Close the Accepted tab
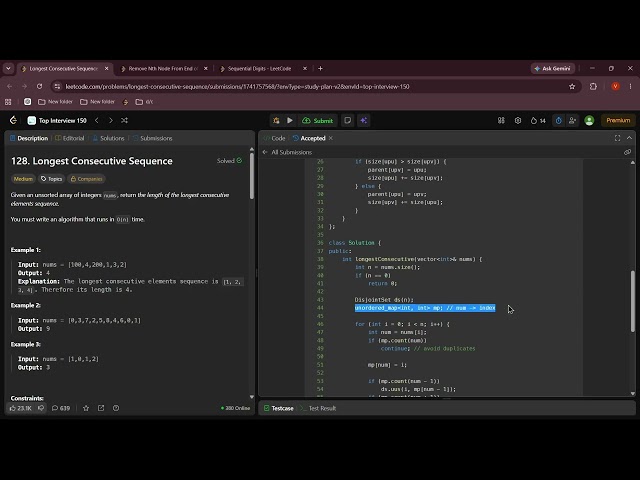This screenshot has width=640, height=480. pos(331,138)
